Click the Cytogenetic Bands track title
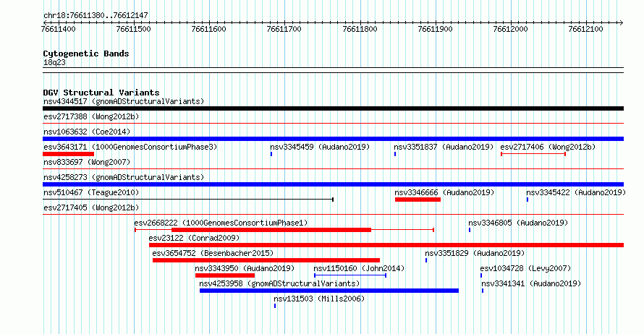 pos(86,53)
